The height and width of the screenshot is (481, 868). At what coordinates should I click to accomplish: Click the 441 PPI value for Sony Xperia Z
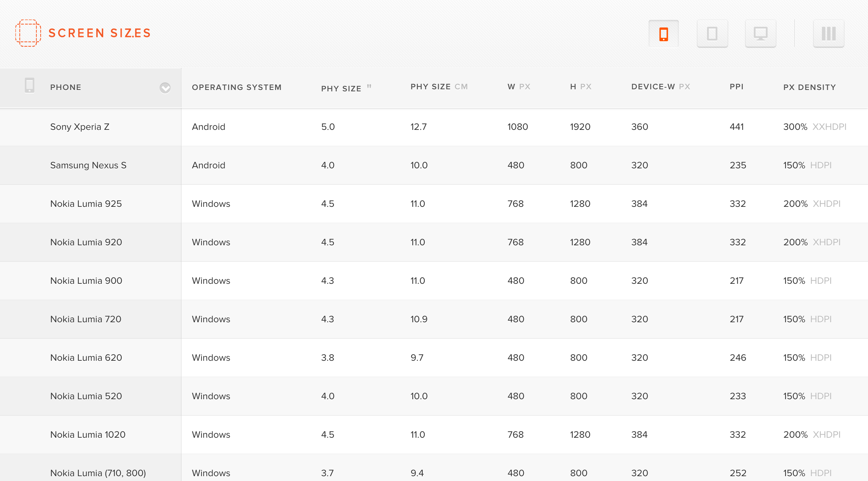[737, 127]
